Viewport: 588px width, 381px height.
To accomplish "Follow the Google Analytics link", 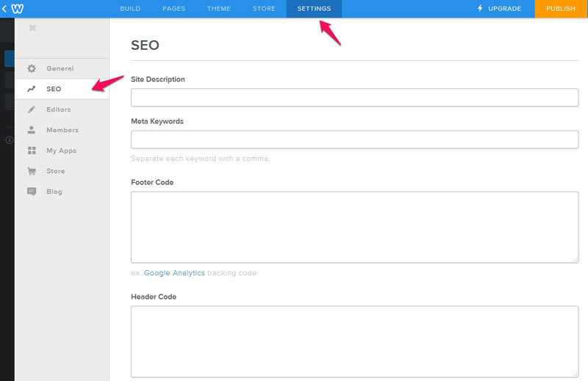I will click(x=174, y=273).
